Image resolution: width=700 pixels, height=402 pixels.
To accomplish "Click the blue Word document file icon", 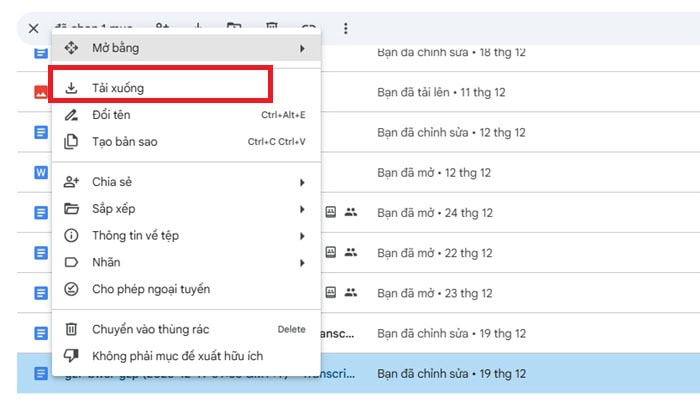I will coord(41,172).
